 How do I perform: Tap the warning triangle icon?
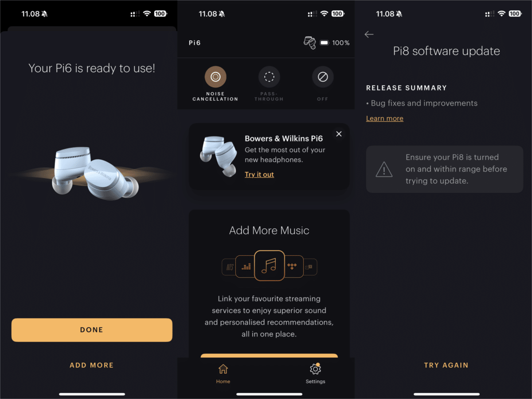pos(384,169)
